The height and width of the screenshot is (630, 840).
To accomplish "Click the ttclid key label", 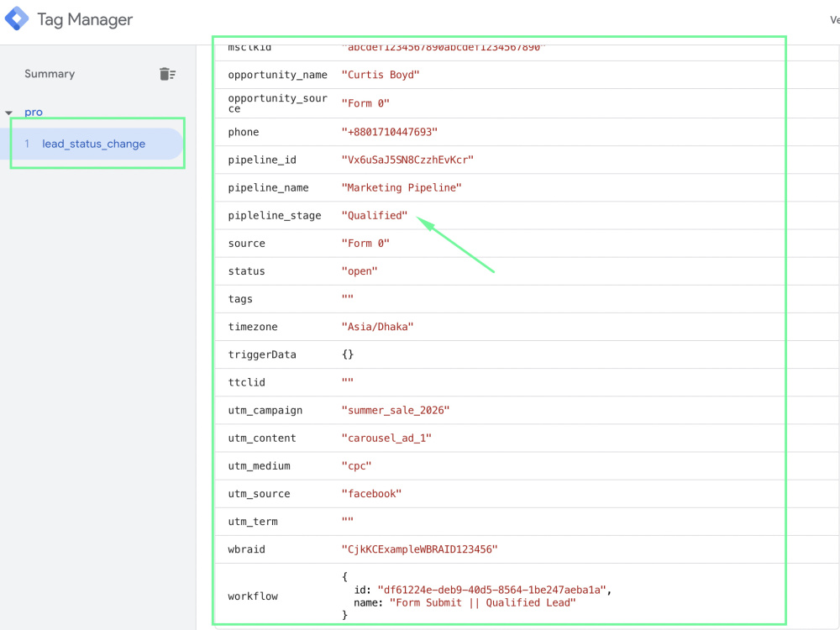I will [246, 382].
